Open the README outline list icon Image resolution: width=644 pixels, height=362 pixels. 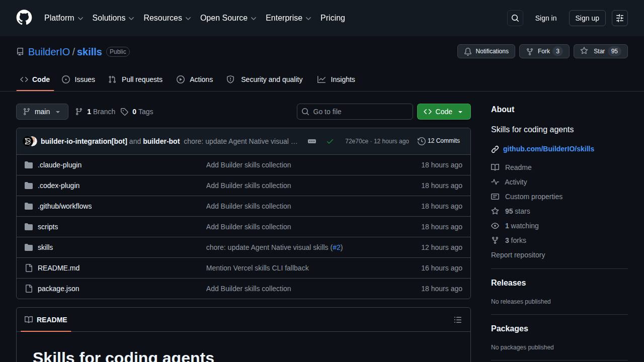(458, 320)
